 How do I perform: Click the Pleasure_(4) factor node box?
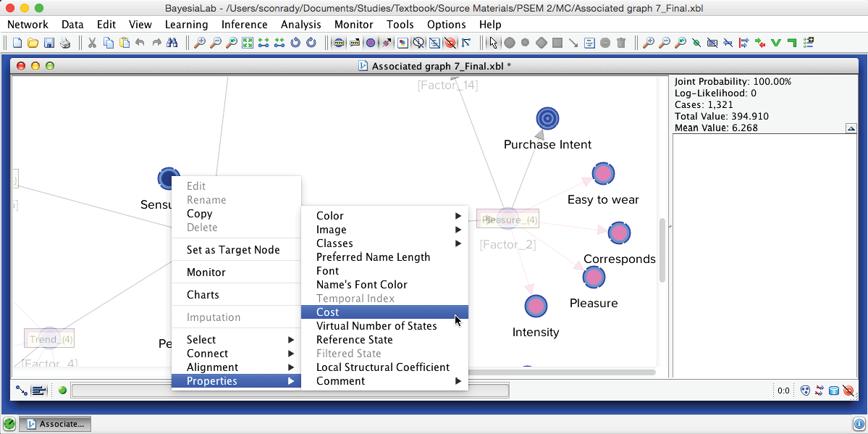507,219
